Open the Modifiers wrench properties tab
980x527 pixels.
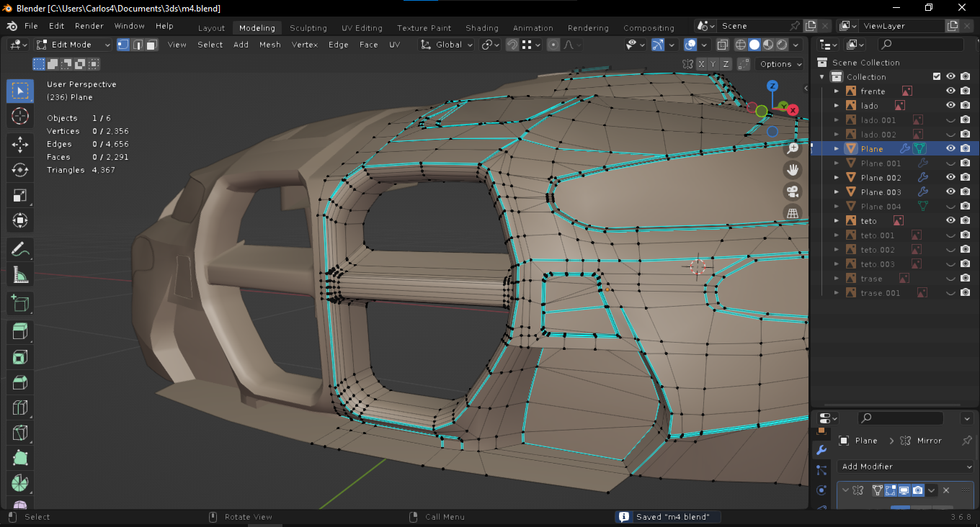tap(821, 450)
